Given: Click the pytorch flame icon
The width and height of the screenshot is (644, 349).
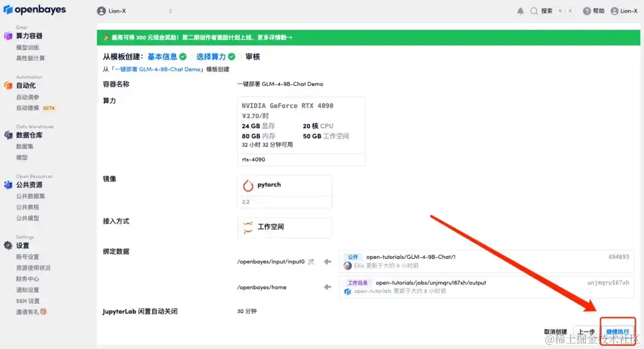Looking at the screenshot, I should [x=248, y=186].
